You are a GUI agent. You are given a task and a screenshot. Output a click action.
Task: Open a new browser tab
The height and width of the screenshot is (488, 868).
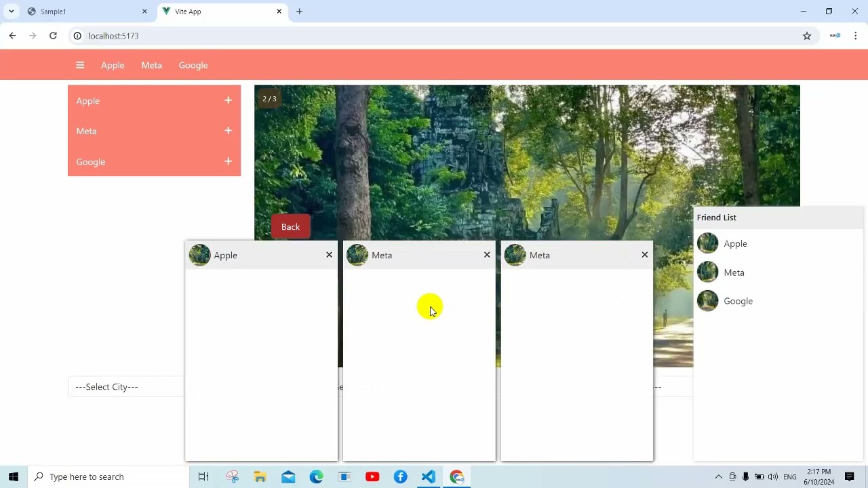tap(299, 12)
